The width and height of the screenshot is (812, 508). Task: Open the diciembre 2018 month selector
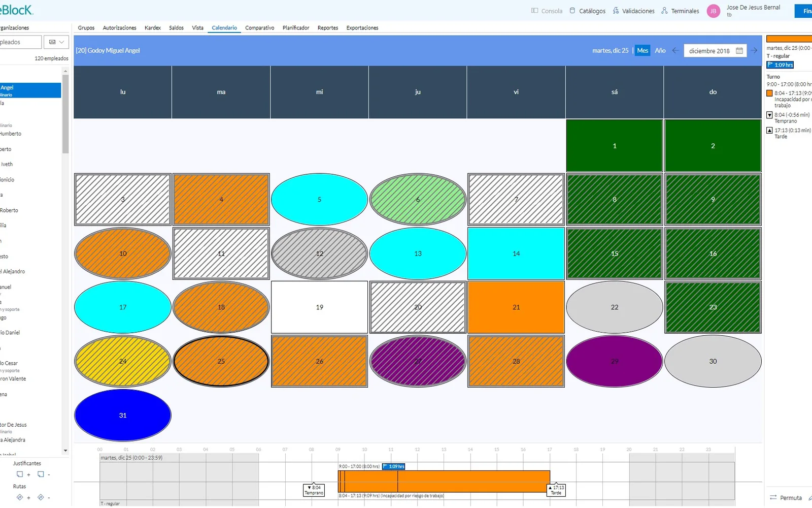(x=715, y=51)
